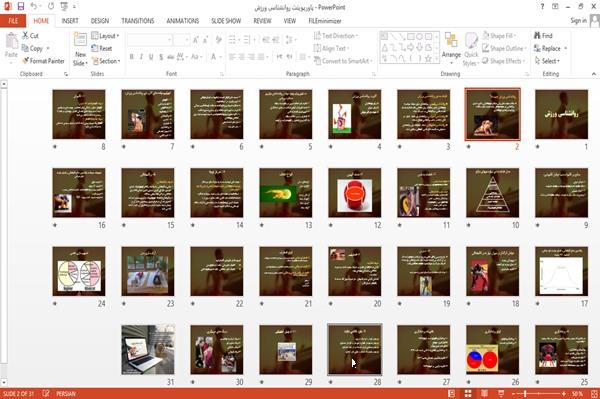Insert a New Slide

point(80,49)
